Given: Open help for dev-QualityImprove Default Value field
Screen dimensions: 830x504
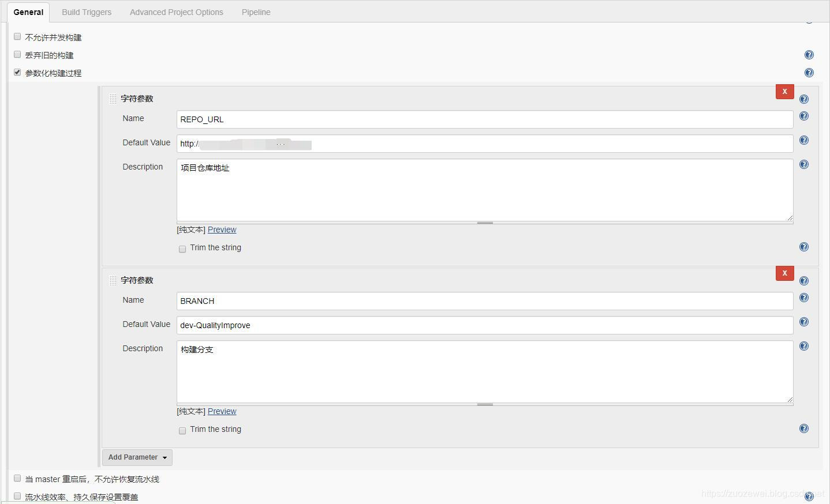Looking at the screenshot, I should point(803,322).
